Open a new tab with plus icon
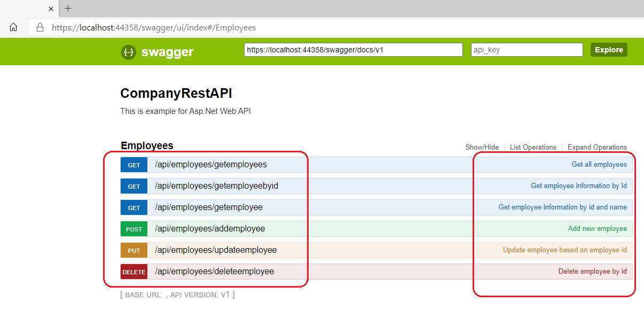This screenshot has width=644, height=309. (x=68, y=9)
